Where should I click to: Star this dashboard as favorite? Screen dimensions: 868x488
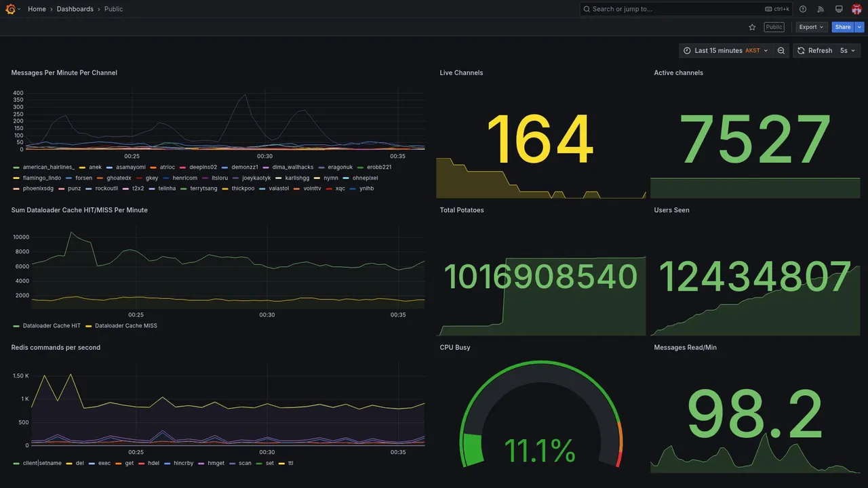click(x=752, y=27)
